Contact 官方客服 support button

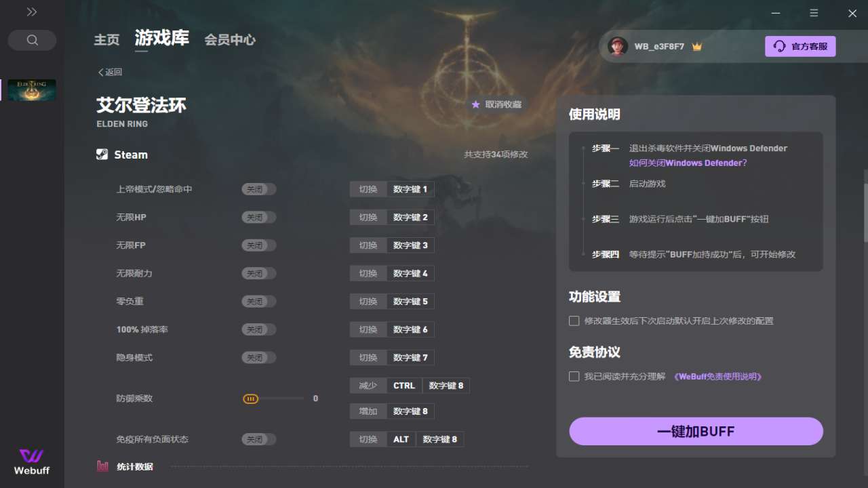(800, 47)
